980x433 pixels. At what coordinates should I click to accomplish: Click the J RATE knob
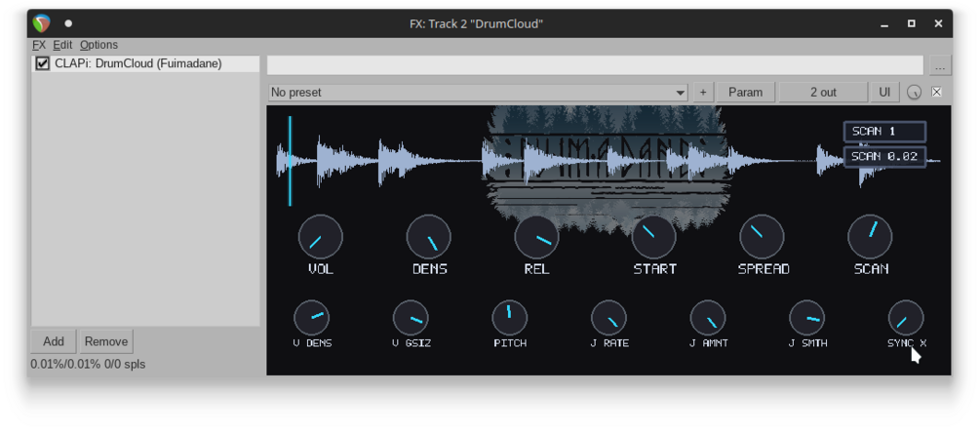click(x=608, y=317)
